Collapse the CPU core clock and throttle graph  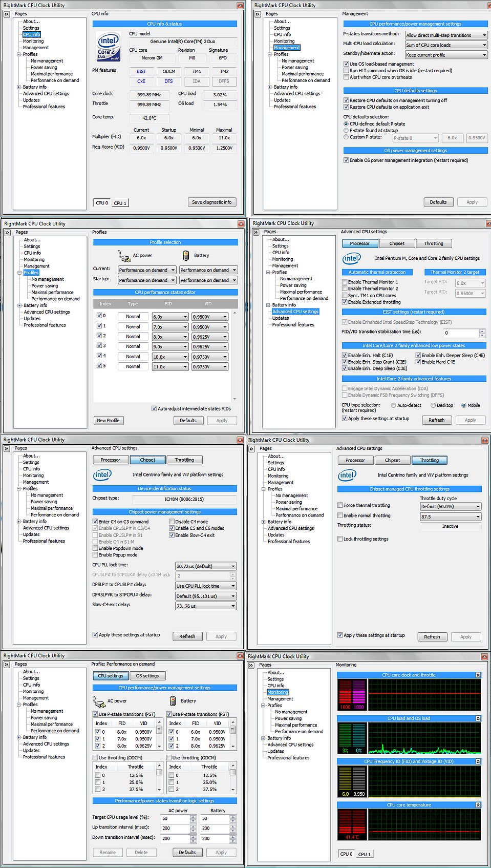pos(478,675)
